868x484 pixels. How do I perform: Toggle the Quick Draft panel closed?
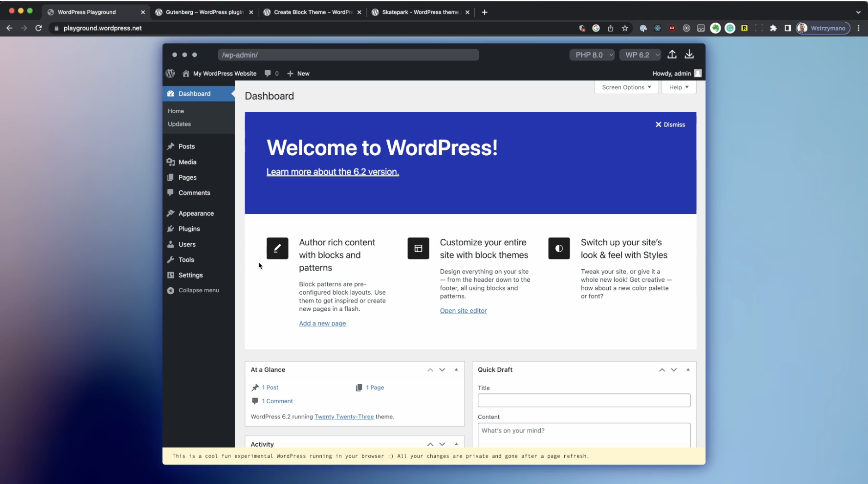pyautogui.click(x=688, y=370)
